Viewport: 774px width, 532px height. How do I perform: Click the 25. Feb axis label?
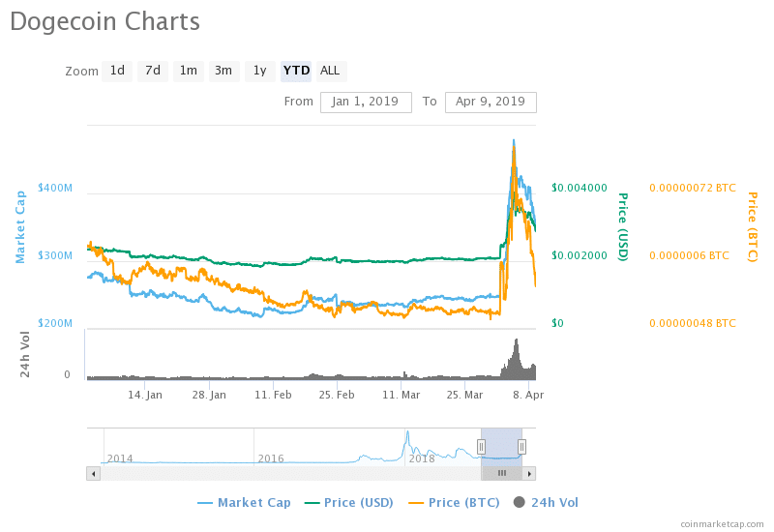pos(337,395)
